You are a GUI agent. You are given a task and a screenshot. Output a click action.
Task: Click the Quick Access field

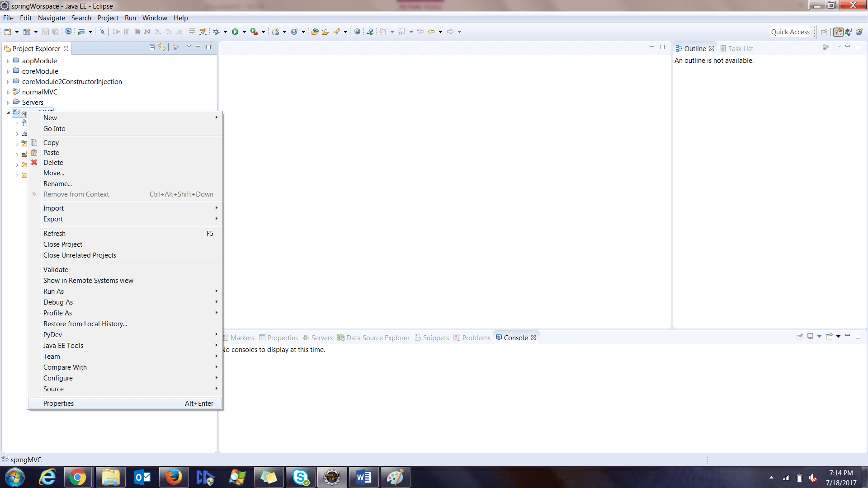(x=790, y=32)
